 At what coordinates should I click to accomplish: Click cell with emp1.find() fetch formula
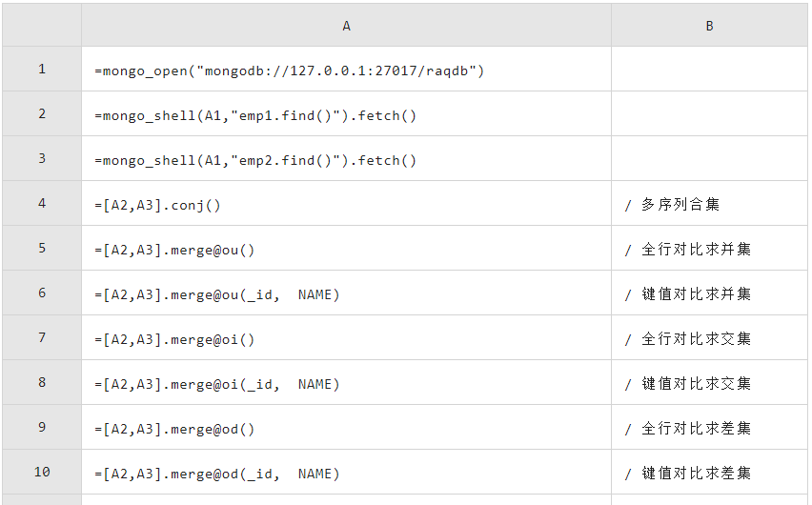[346, 114]
